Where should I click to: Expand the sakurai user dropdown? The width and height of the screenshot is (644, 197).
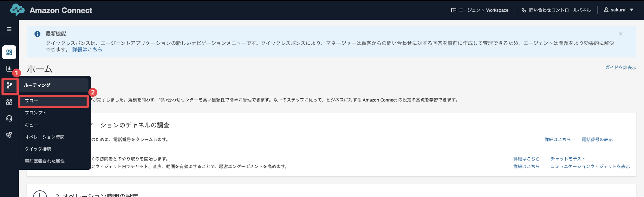[x=619, y=10]
